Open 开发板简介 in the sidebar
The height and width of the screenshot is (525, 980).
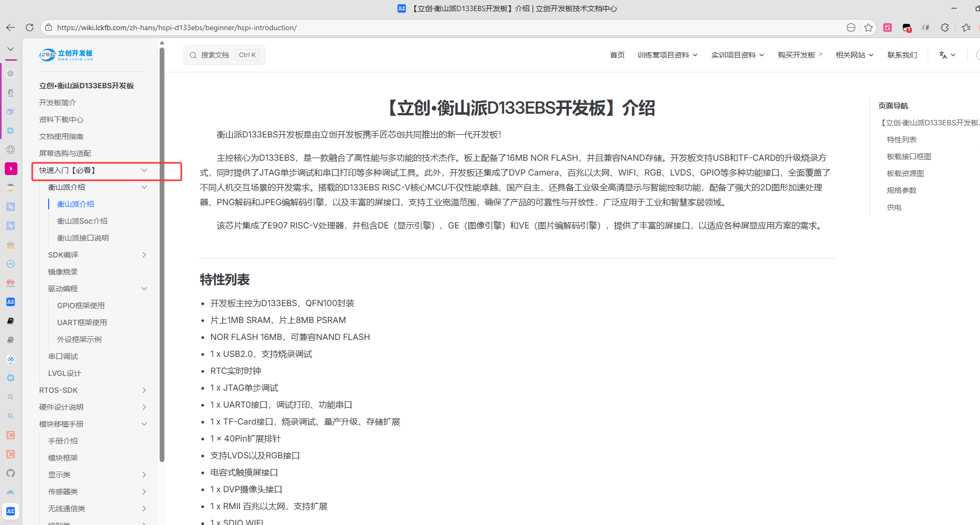[x=58, y=103]
